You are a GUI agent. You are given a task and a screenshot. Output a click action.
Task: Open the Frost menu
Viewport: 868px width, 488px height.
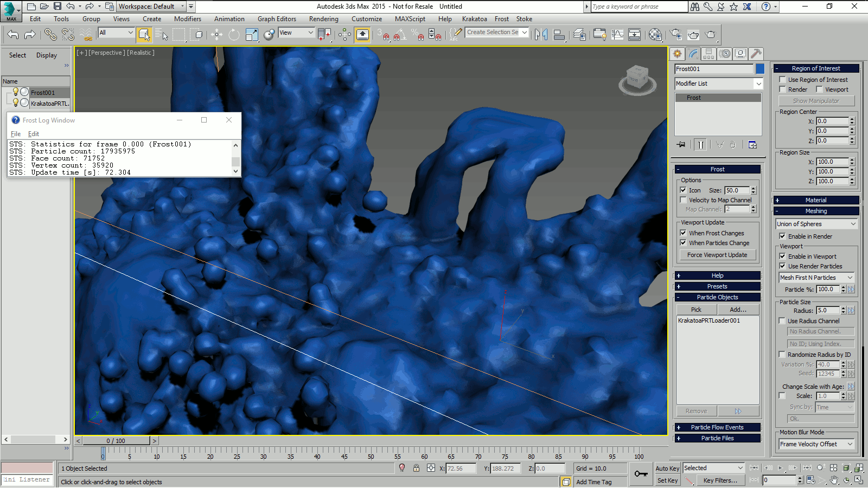click(x=502, y=19)
